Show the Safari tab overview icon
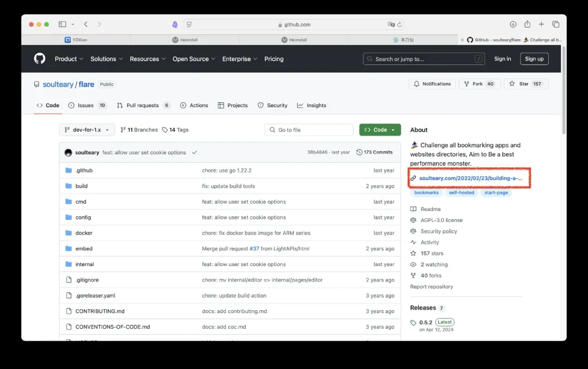Image resolution: width=588 pixels, height=369 pixels. point(556,24)
